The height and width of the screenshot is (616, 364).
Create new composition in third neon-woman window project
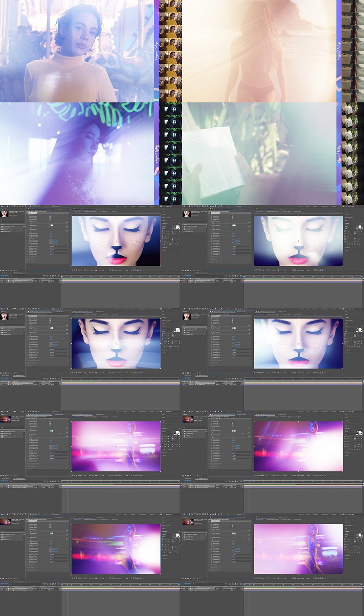tap(5, 578)
